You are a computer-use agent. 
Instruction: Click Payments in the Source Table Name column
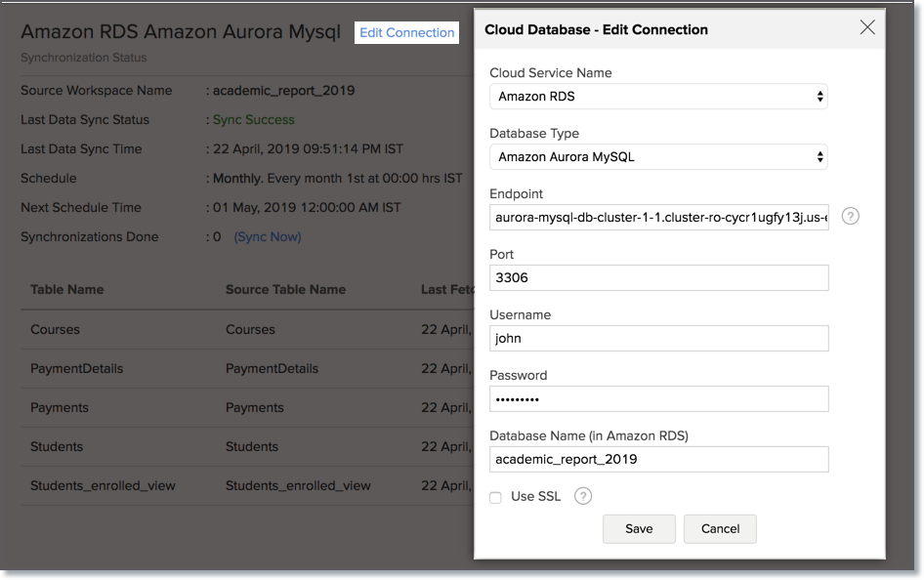[x=255, y=407]
